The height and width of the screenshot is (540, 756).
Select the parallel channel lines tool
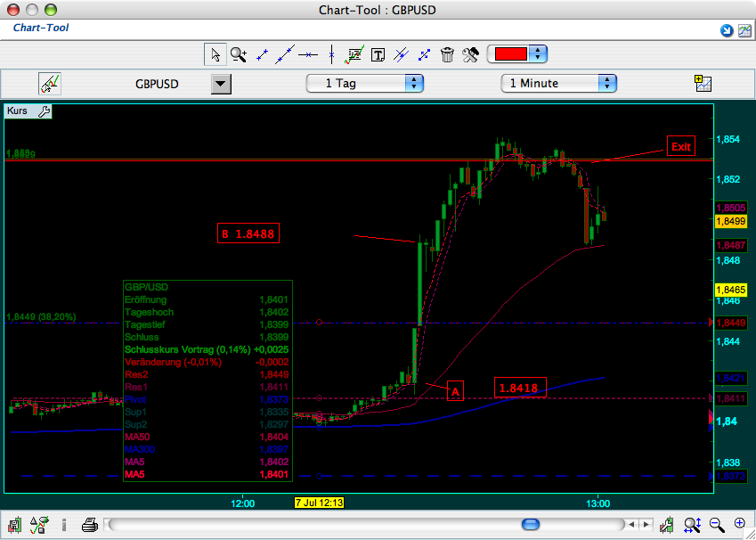[x=401, y=54]
